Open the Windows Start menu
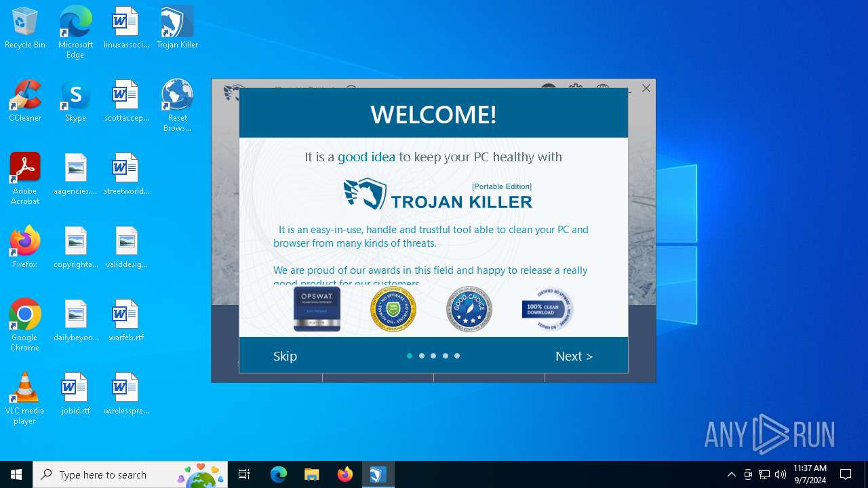The height and width of the screenshot is (488, 868). coord(16,474)
